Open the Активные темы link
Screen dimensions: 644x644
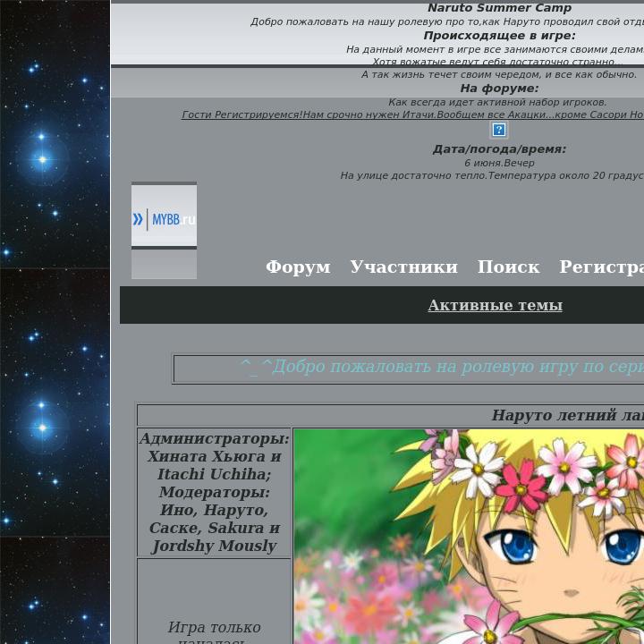point(495,305)
